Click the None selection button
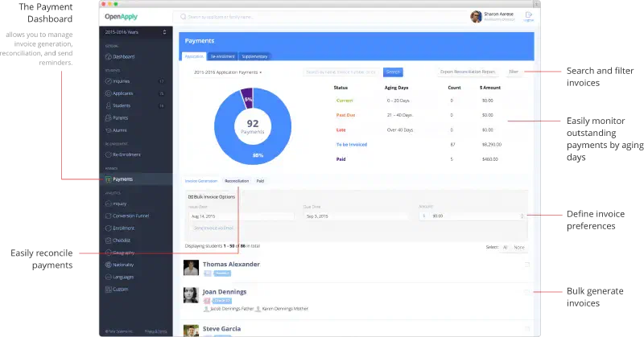This screenshot has width=644, height=337. click(x=519, y=248)
